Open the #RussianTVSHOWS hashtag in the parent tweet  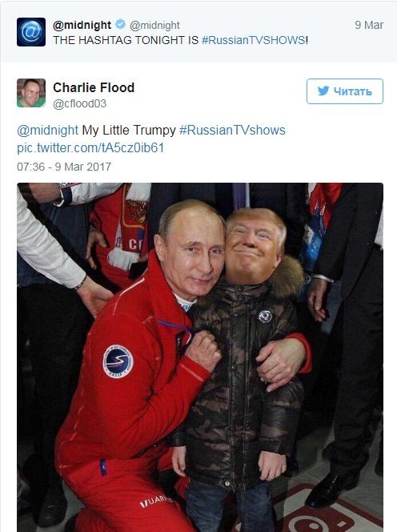click(x=253, y=40)
